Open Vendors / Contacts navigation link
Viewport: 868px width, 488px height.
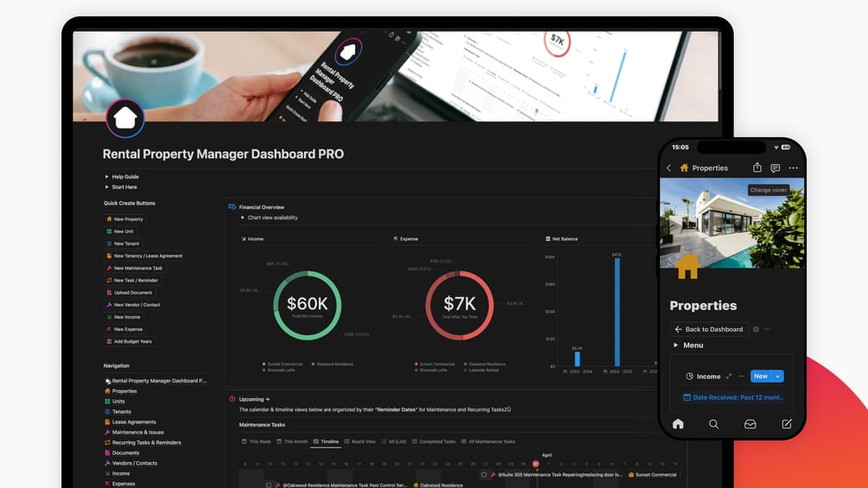pyautogui.click(x=130, y=463)
